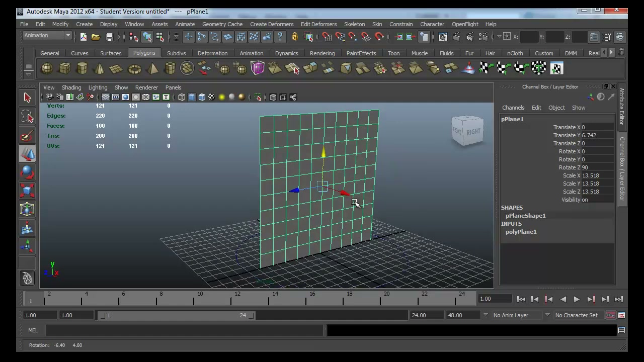Toggle use all lights yellow sphere icon
644x362 pixels.
[222, 97]
